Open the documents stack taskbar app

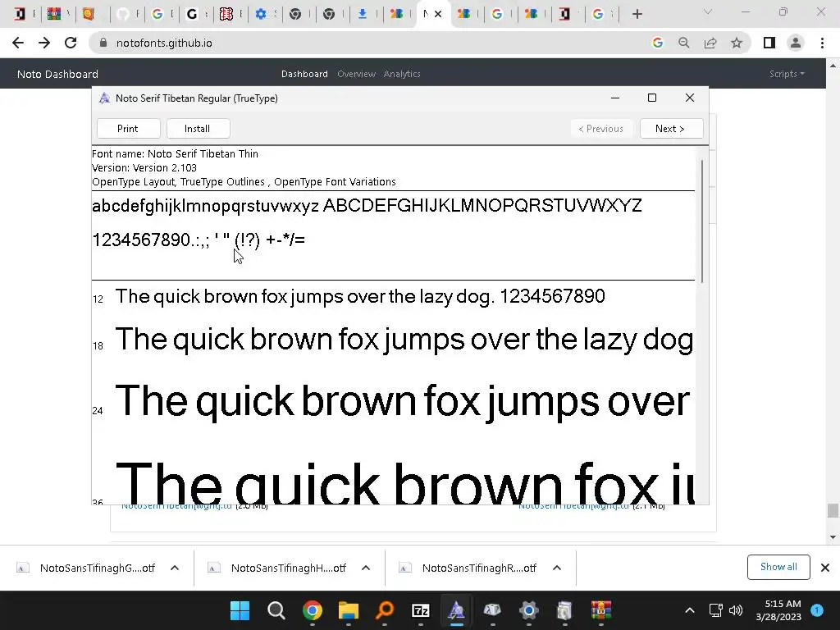564,610
